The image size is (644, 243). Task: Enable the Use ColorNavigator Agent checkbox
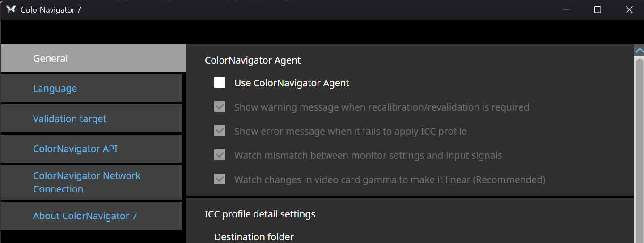[x=220, y=83]
